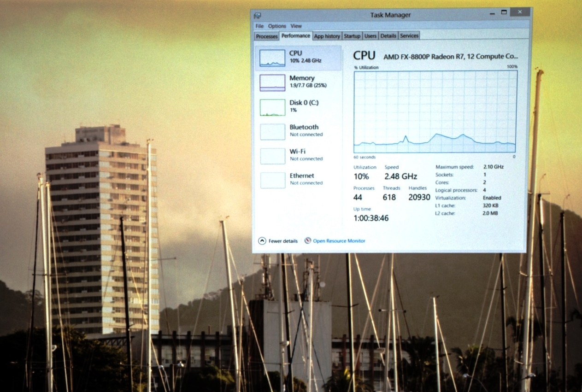The height and width of the screenshot is (392, 582).
Task: Click the 2.48 GHz speed value
Action: [401, 176]
